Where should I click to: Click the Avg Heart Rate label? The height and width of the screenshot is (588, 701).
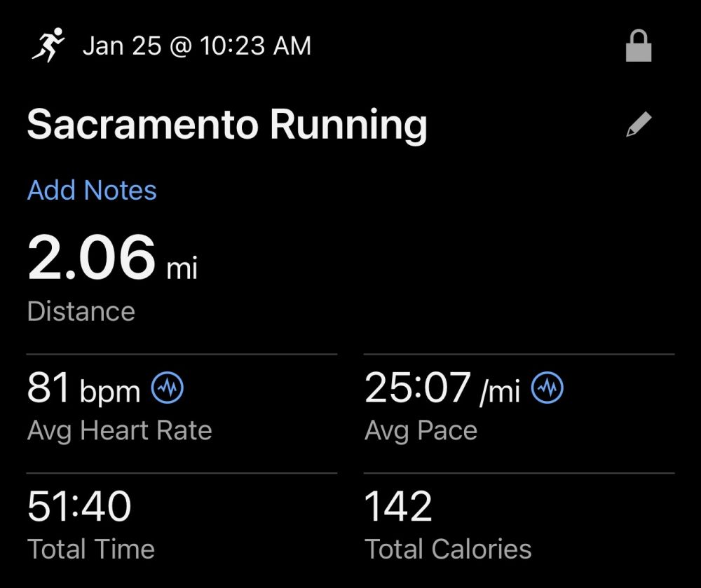point(119,430)
